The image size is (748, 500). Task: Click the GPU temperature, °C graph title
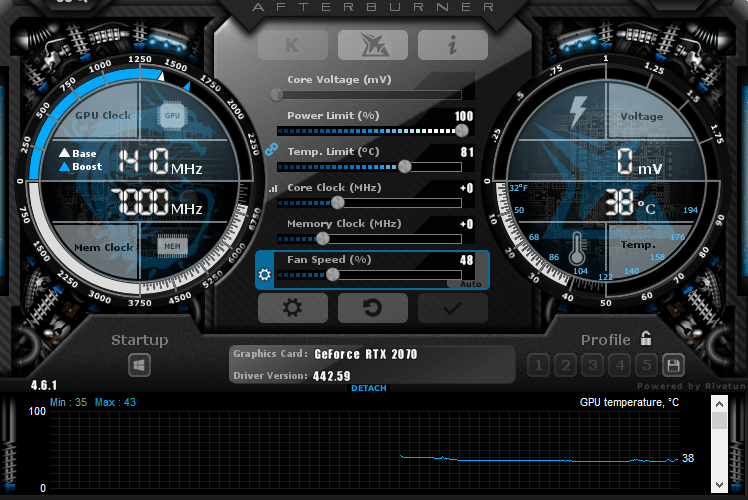click(x=629, y=402)
